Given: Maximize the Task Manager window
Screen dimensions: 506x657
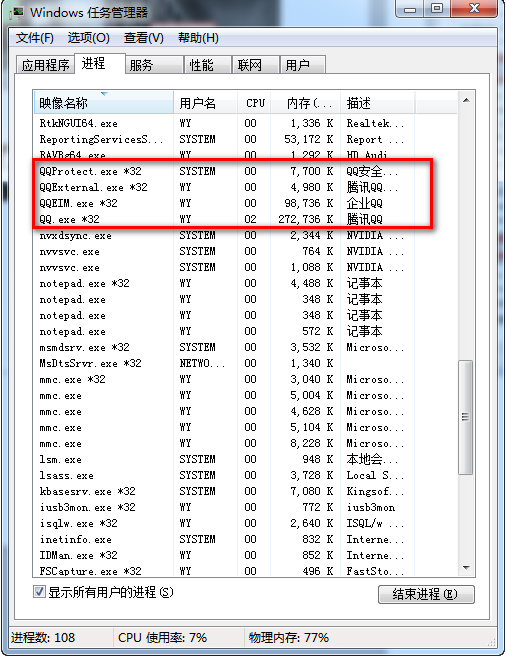Looking at the screenshot, I should coord(436,9).
